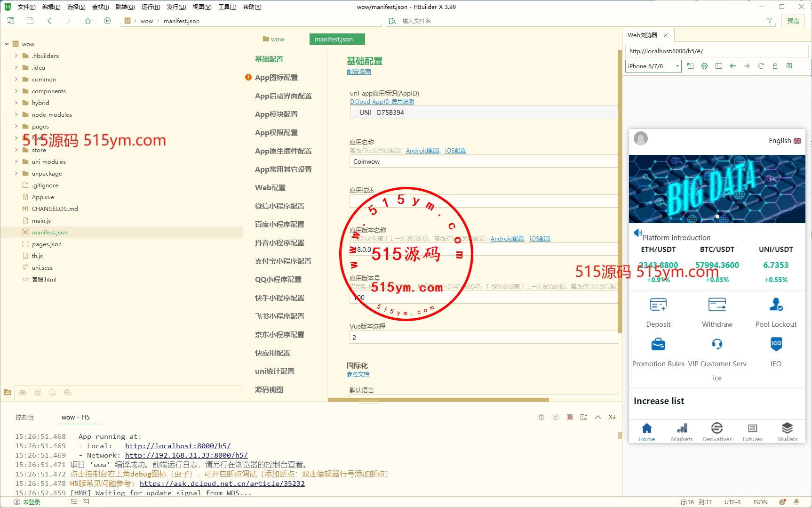
Task: Refresh the built-in web browser page
Action: (761, 66)
